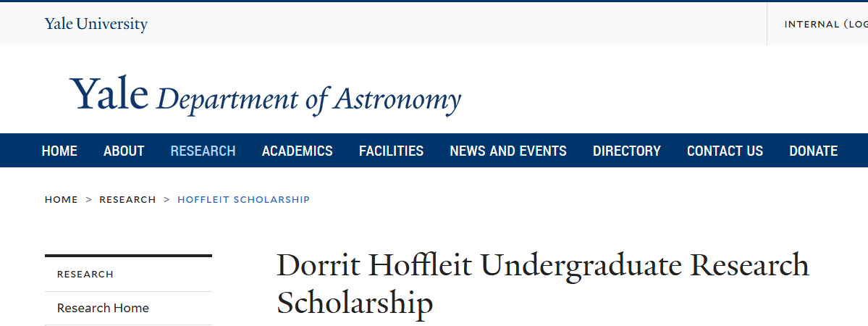This screenshot has width=868, height=326.
Task: Click the Research breadcrumb link
Action: coord(127,199)
